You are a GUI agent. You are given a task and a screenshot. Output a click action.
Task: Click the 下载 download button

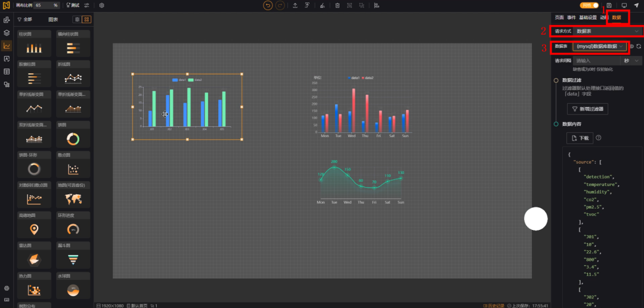(580, 138)
